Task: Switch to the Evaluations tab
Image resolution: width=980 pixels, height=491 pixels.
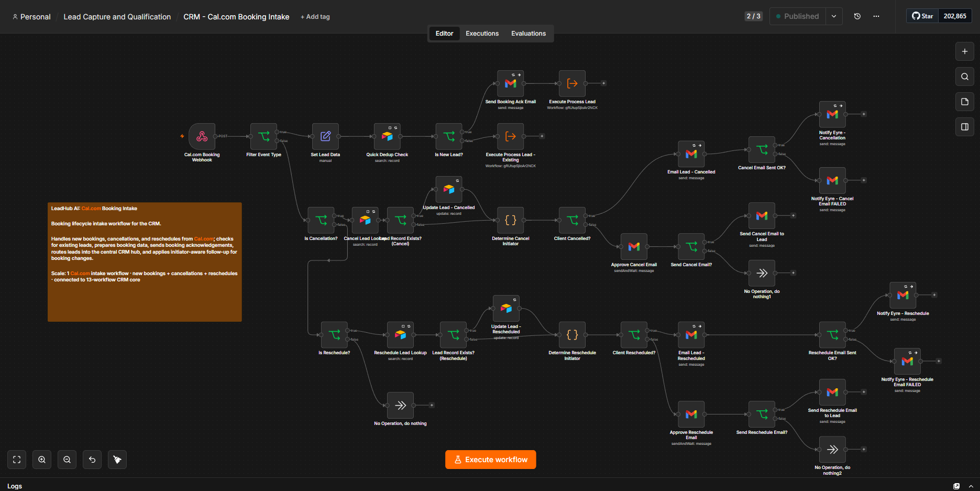Action: [528, 34]
